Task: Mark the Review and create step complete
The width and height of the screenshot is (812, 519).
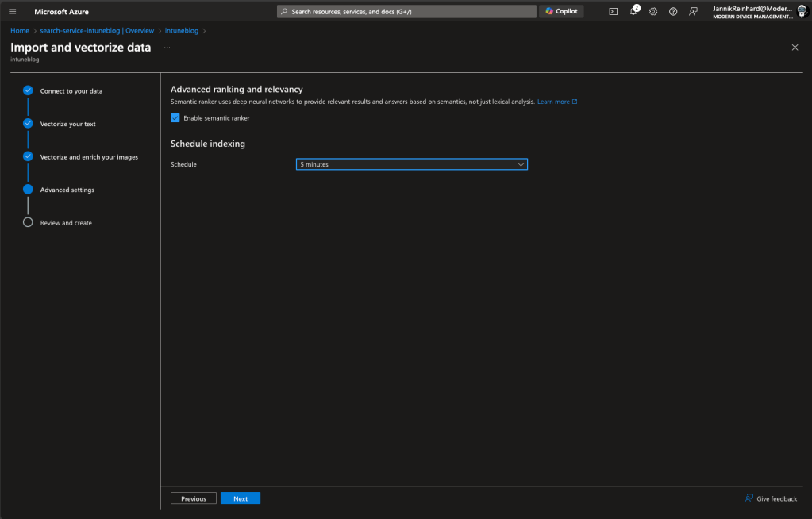Action: coord(28,222)
